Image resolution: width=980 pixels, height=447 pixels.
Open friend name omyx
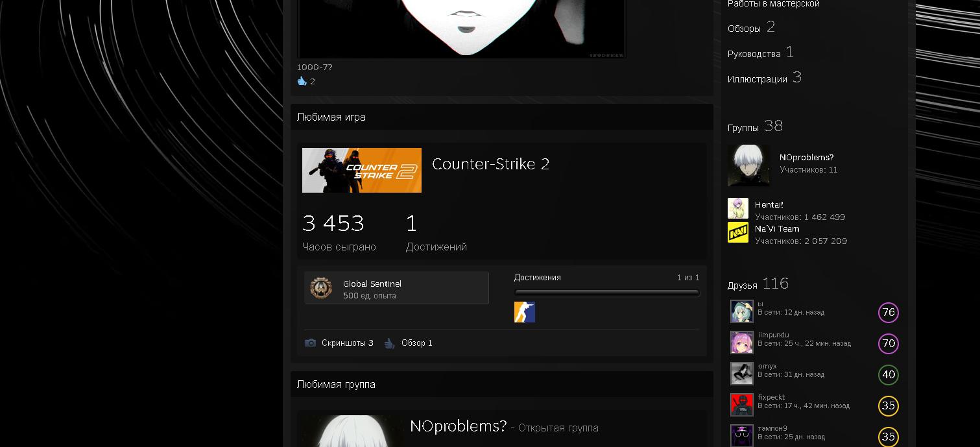(x=767, y=366)
